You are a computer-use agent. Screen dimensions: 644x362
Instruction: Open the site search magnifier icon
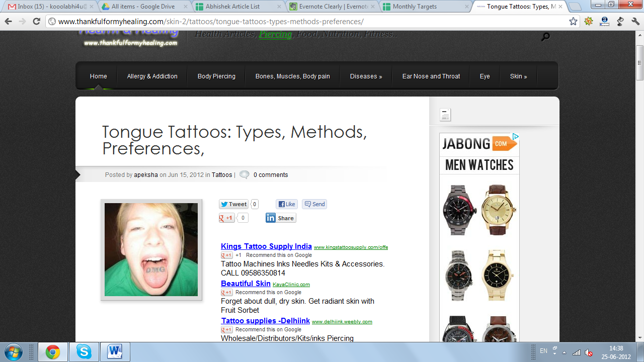[x=545, y=37]
